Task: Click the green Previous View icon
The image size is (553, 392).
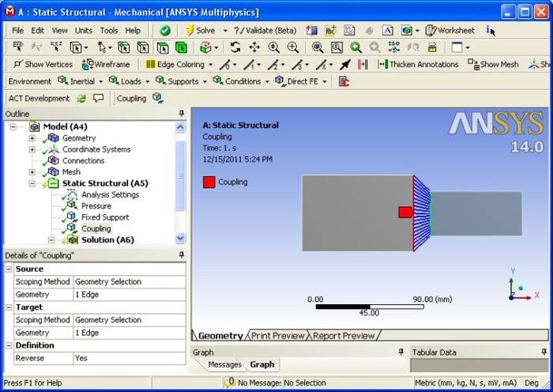Action: (355, 47)
